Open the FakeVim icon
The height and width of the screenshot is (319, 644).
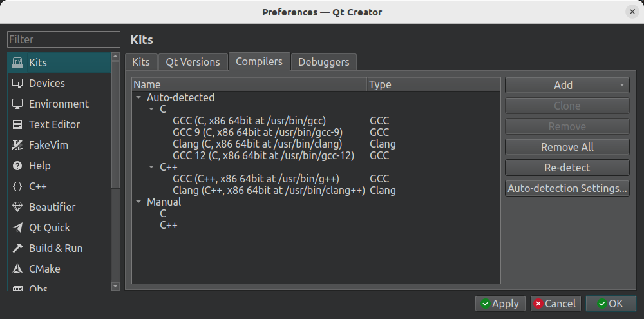tap(17, 145)
